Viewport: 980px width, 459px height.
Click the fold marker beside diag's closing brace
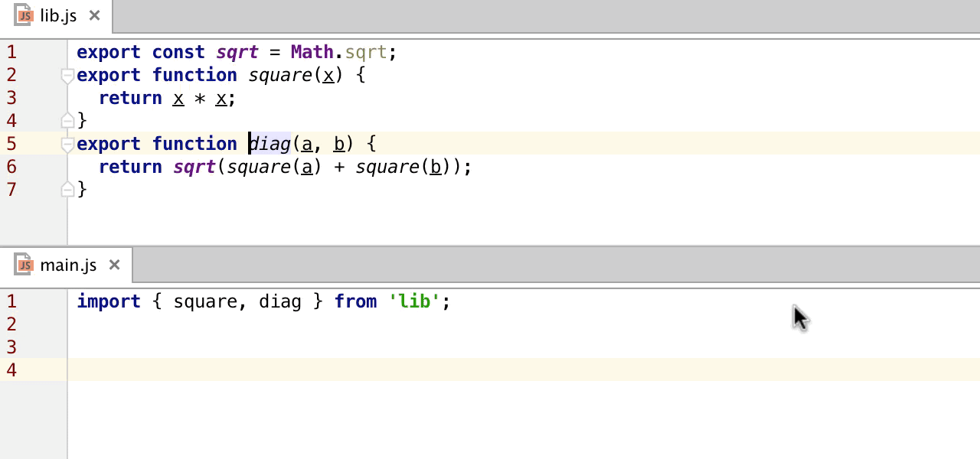click(67, 189)
